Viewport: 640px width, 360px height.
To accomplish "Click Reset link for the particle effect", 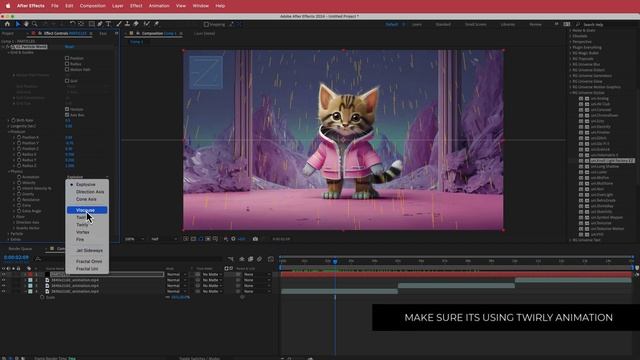I will click(x=69, y=47).
